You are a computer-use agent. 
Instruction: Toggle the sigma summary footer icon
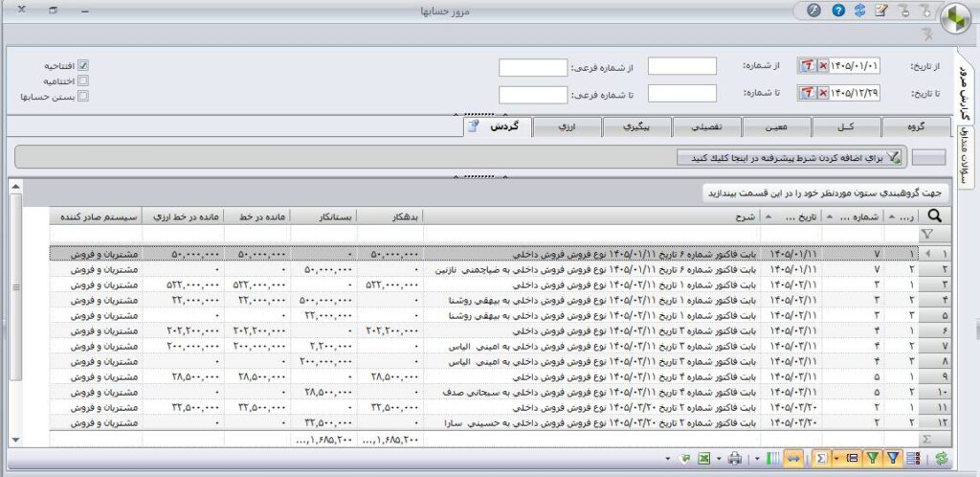[x=821, y=458]
